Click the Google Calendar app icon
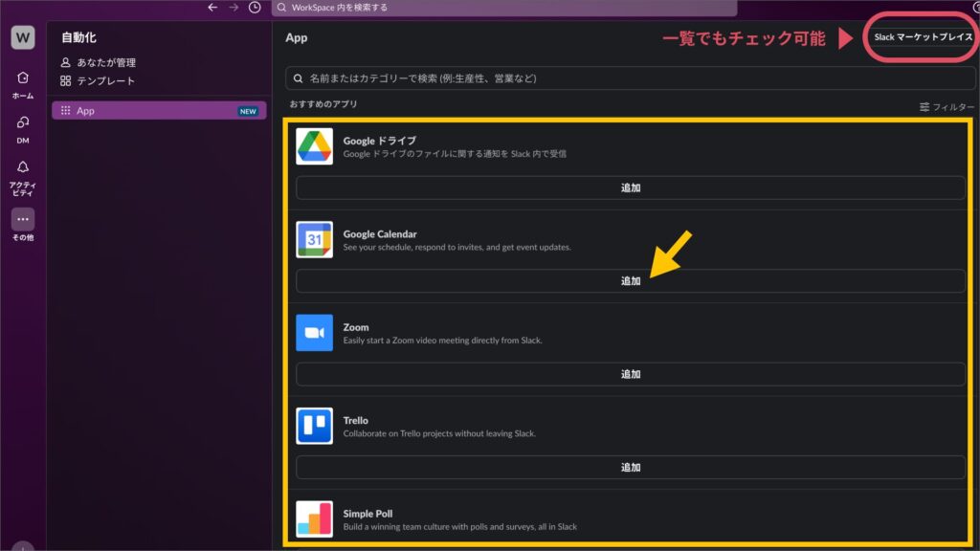Image resolution: width=980 pixels, height=551 pixels. 314,241
